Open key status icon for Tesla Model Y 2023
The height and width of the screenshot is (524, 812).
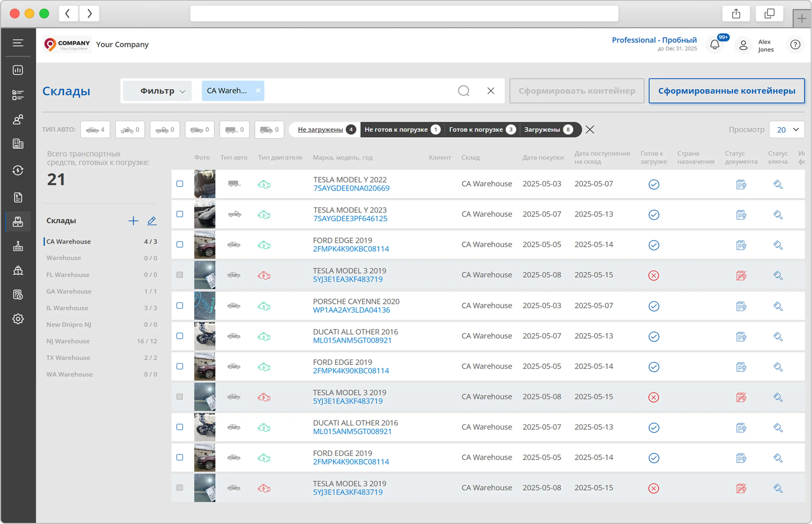point(778,215)
